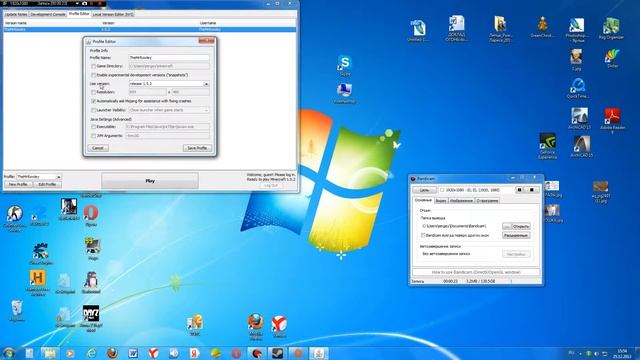Click the Edit Profile button
The image size is (640, 360).
[47, 184]
